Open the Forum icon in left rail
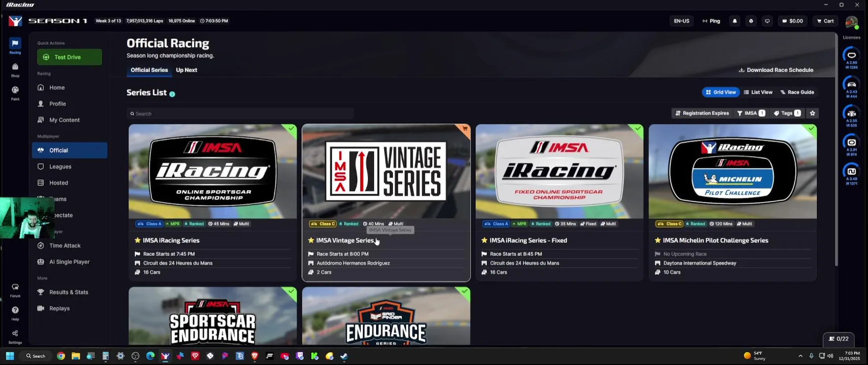 (x=15, y=290)
